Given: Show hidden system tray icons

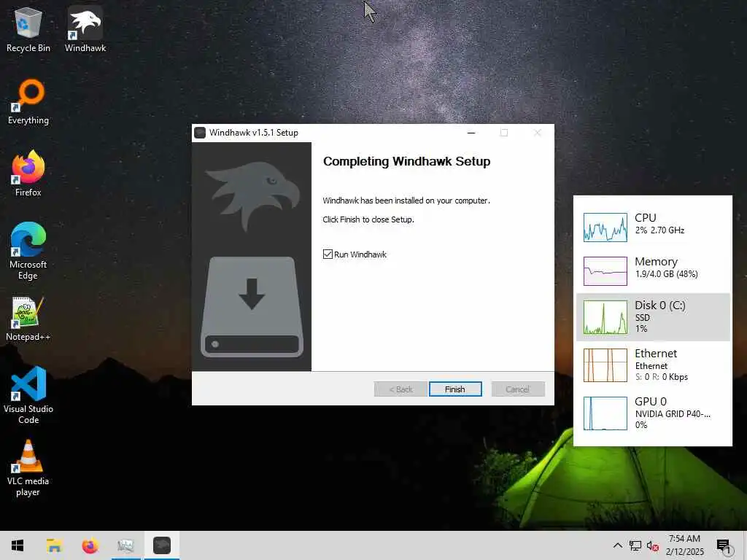Looking at the screenshot, I should click(617, 545).
